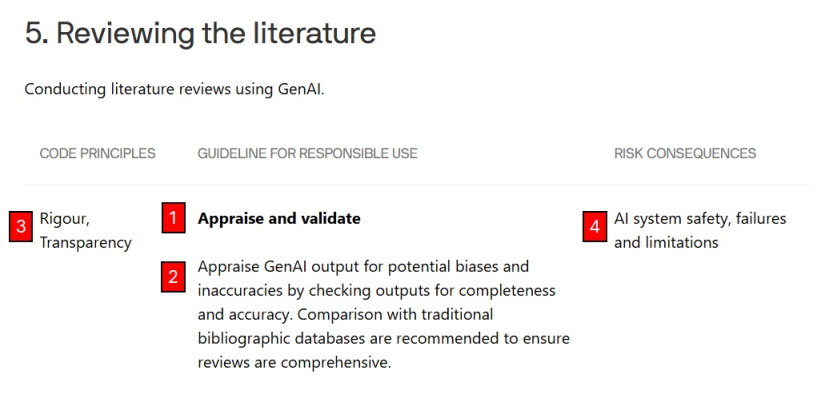Select the heading '5. Reviewing the literature'

[200, 34]
